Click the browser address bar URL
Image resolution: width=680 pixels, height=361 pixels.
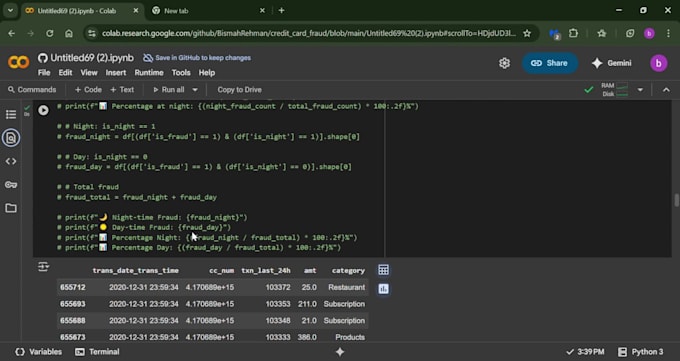click(x=309, y=33)
